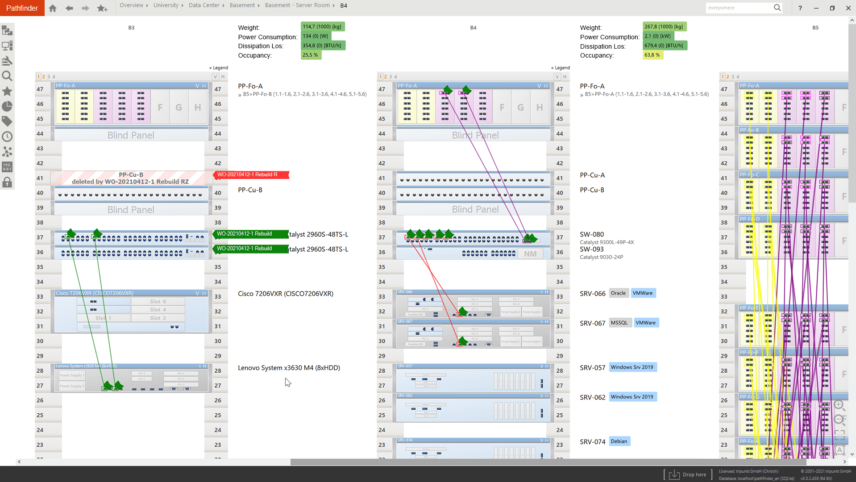This screenshot has height=482, width=856.
Task: Zoom in with the plus magnifier icon
Action: click(x=840, y=406)
